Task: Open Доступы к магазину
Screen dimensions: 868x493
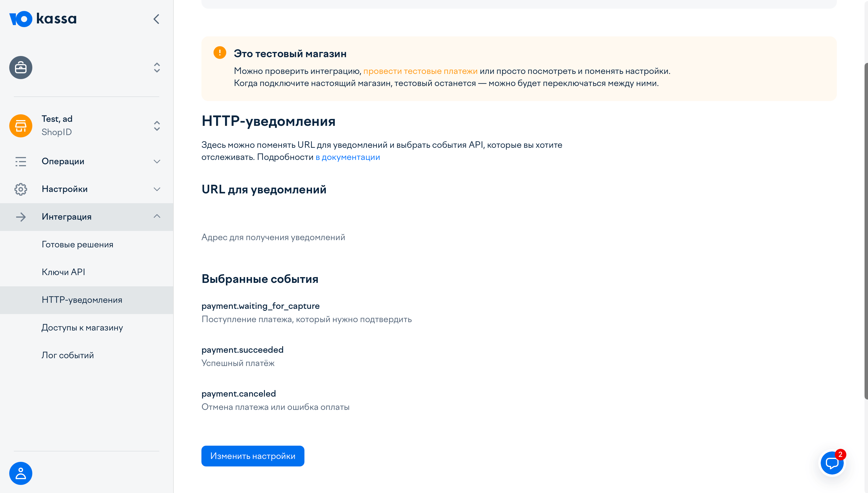Action: [82, 327]
